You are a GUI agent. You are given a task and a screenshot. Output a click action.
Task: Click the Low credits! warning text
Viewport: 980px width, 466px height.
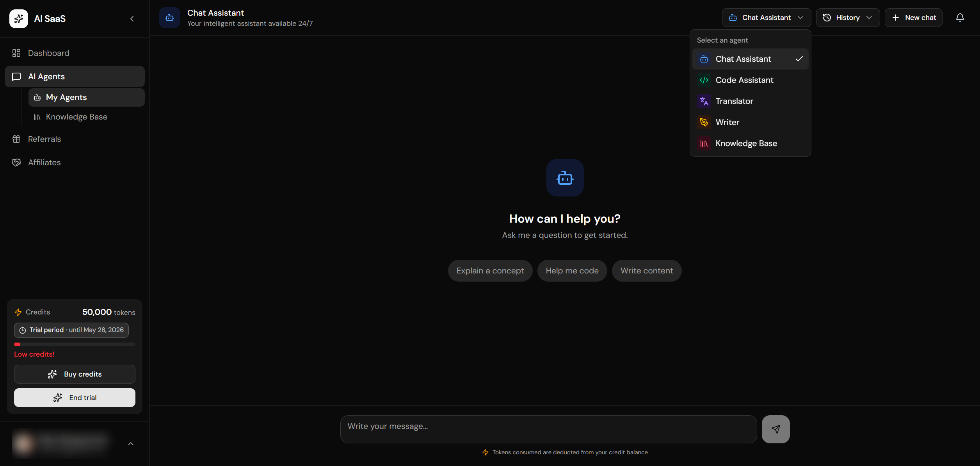pos(34,354)
